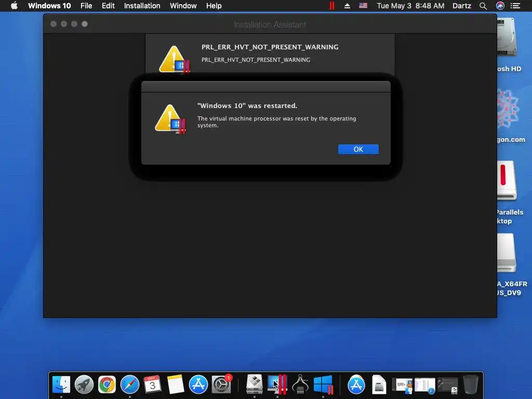Click Windows 10 virtual machine Dock icon
Image resolution: width=532 pixels, height=399 pixels.
323,384
